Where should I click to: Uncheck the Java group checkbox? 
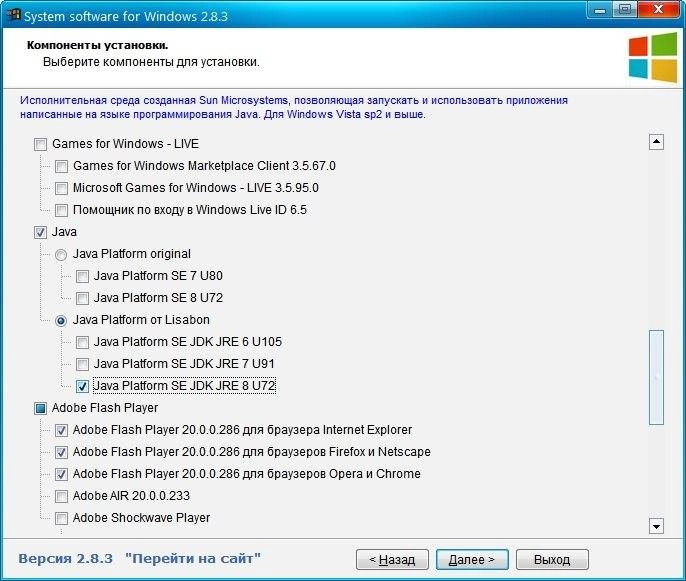coord(40,232)
